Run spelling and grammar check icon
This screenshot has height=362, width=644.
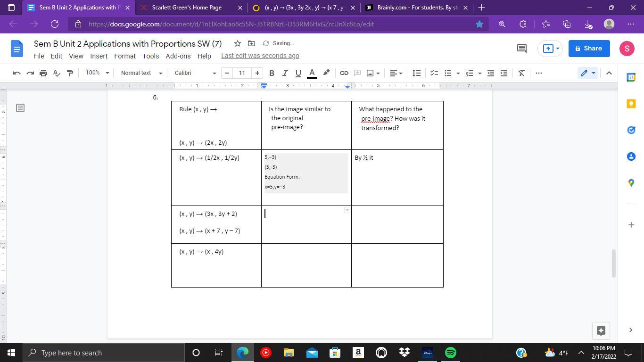(57, 73)
